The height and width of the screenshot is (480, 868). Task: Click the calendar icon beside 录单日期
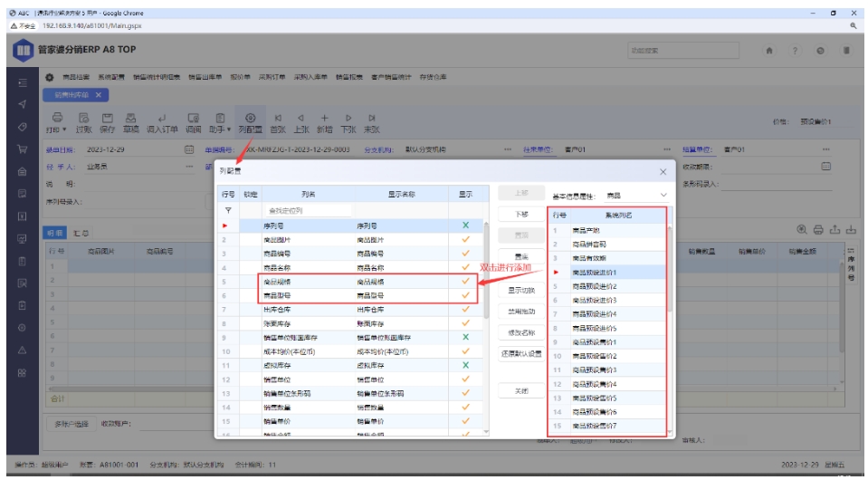click(189, 149)
